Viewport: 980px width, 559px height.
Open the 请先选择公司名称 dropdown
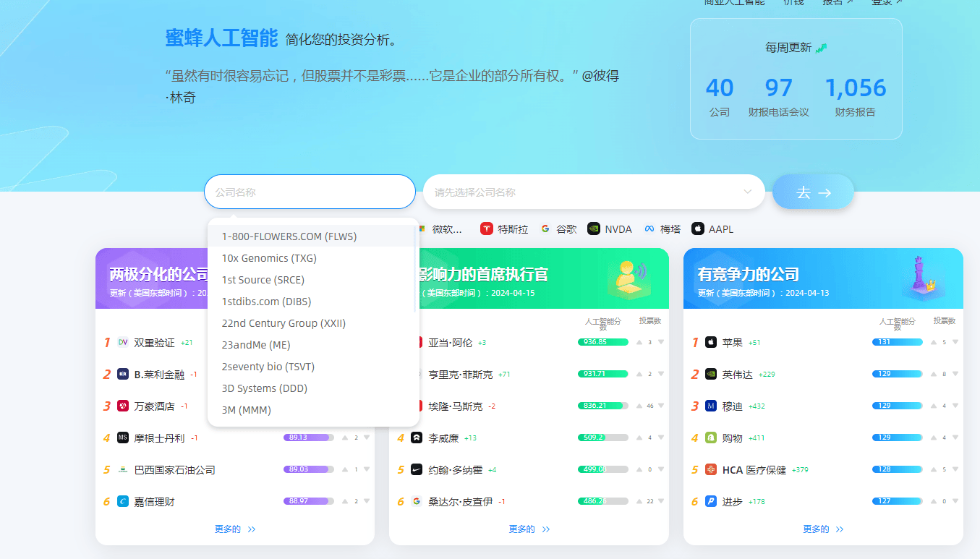(593, 192)
